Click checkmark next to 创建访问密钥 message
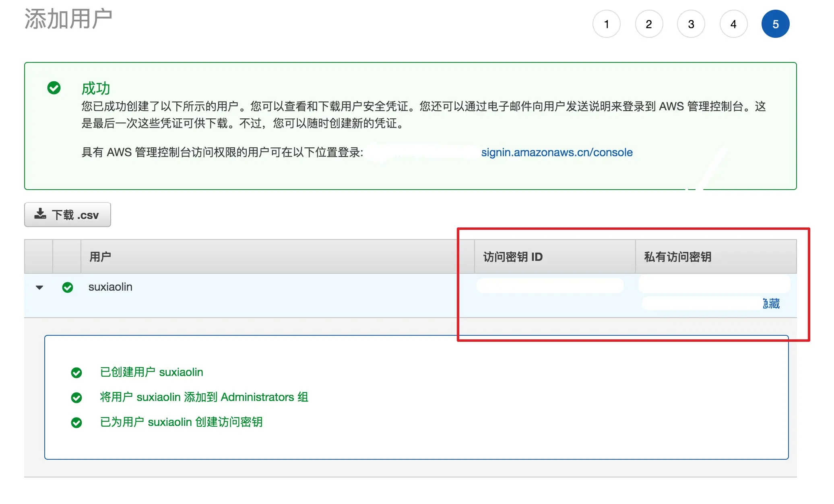The width and height of the screenshot is (834, 504). (x=76, y=423)
